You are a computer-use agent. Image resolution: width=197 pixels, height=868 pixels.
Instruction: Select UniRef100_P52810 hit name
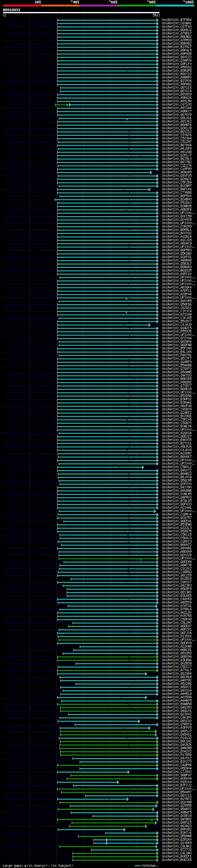pyautogui.click(x=177, y=203)
